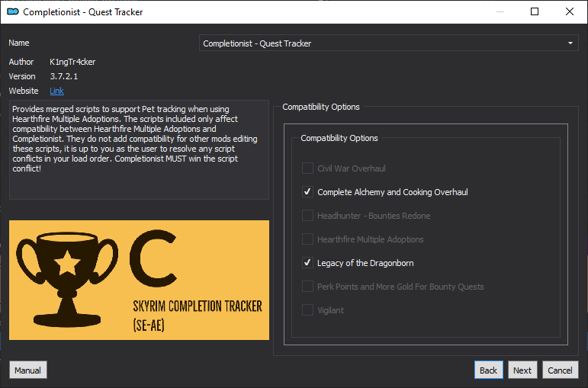Minimize the installer window
588x388 pixels.
500,11
